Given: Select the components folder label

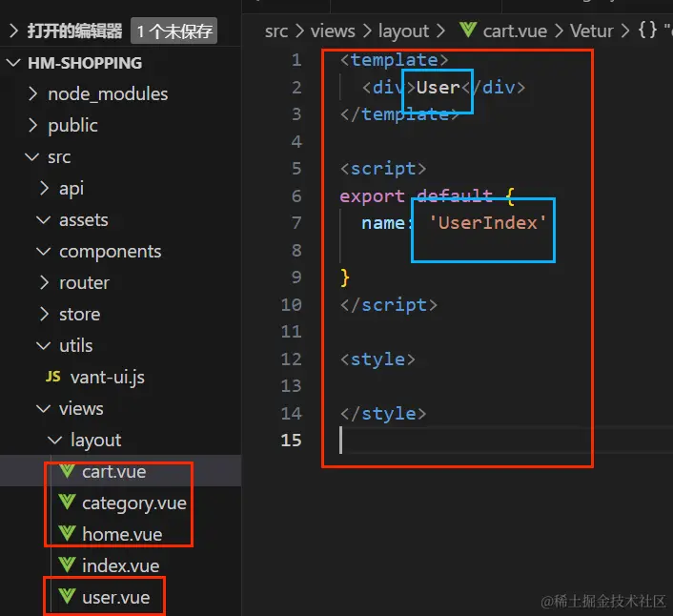Looking at the screenshot, I should tap(111, 252).
